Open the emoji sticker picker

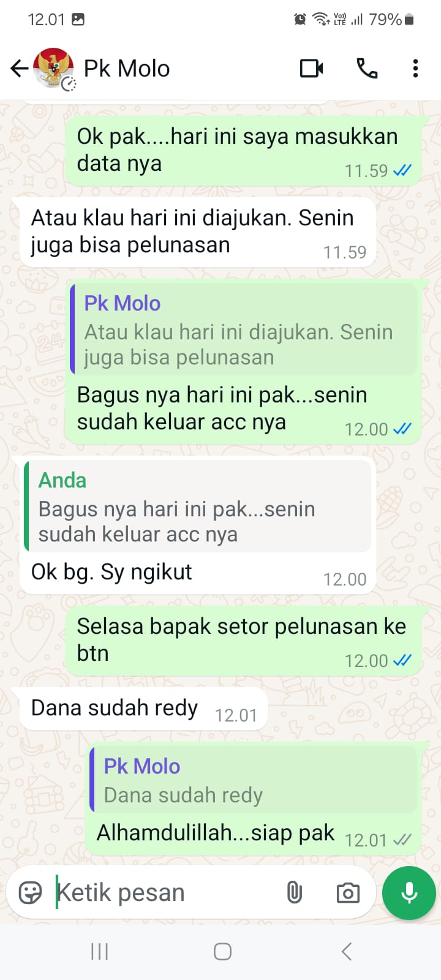tap(31, 892)
